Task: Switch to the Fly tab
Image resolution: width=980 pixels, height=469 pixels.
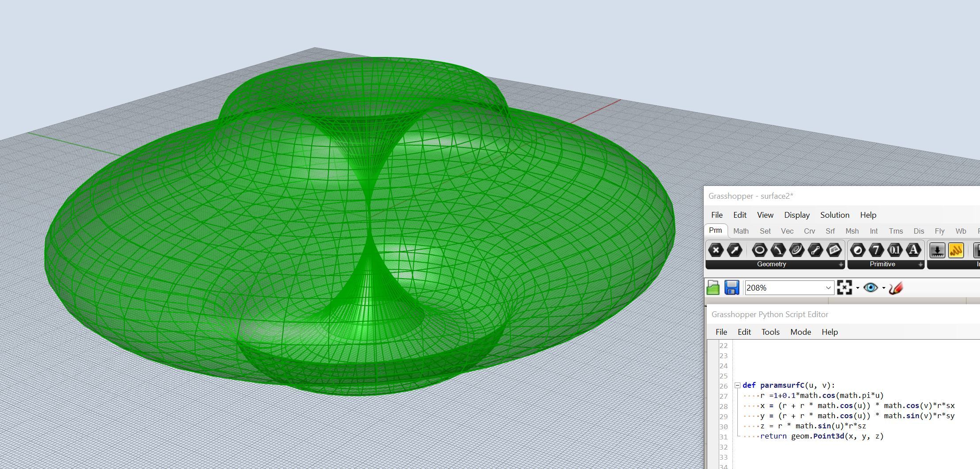Action: coord(940,231)
